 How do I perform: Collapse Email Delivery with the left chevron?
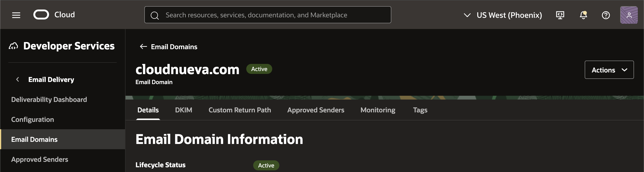click(17, 80)
